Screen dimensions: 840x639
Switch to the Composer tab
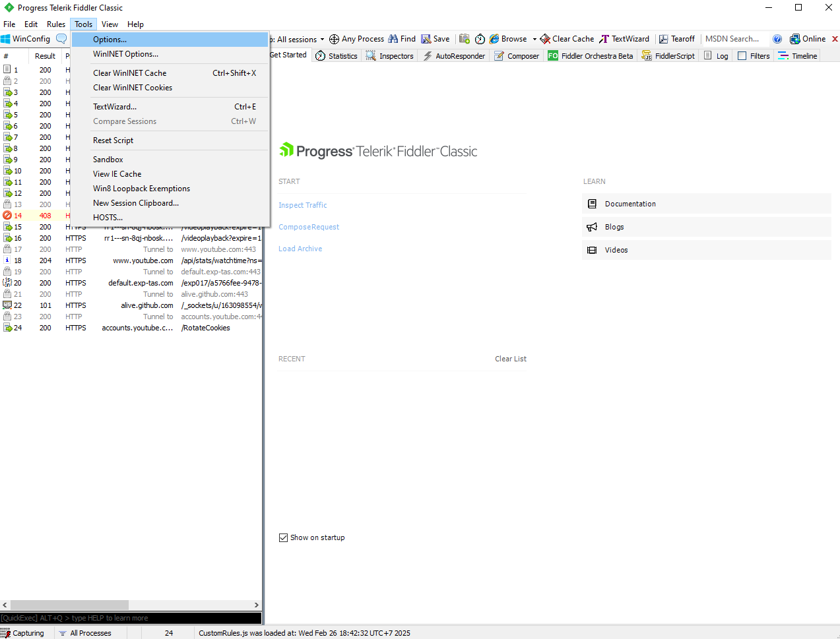pos(517,56)
